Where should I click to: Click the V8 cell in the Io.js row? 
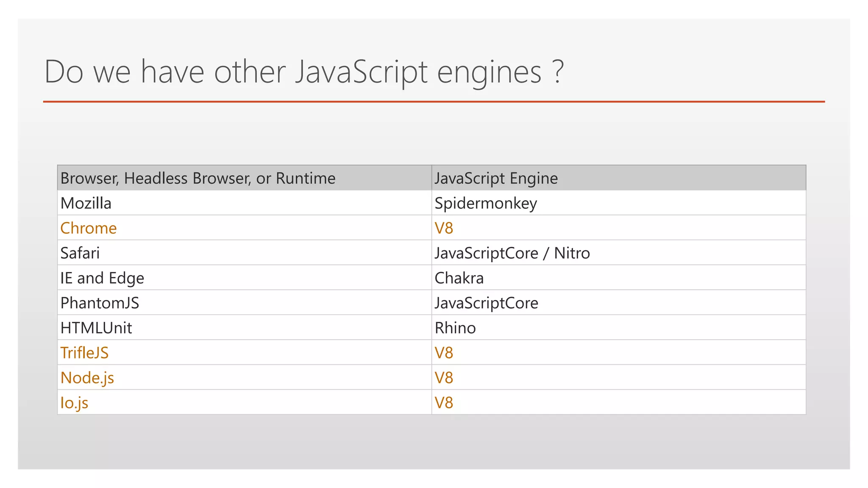(x=619, y=402)
